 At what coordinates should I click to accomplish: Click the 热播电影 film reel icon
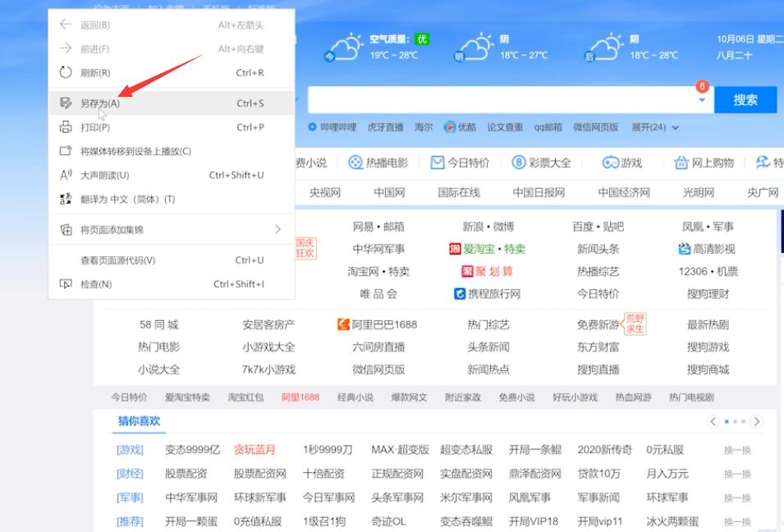pyautogui.click(x=355, y=163)
